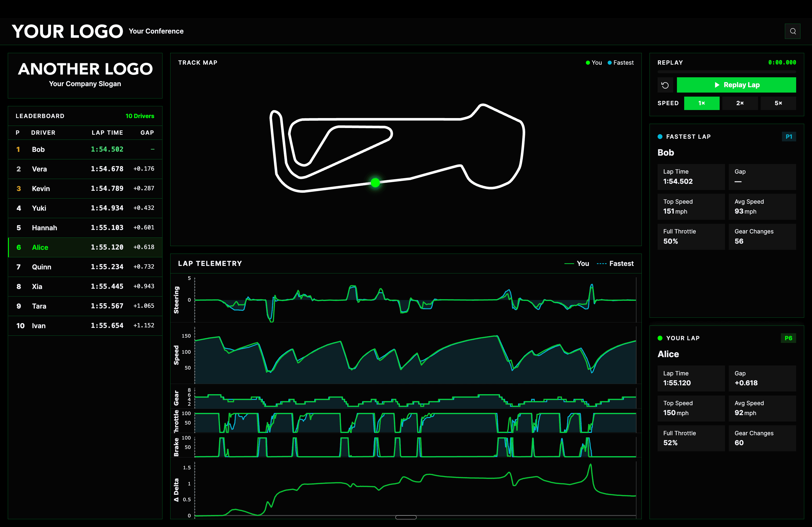
Task: Click the green car marker on track map
Action: pos(375,183)
